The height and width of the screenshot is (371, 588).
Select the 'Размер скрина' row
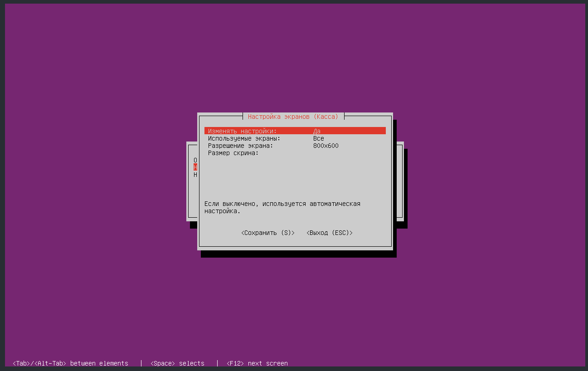233,153
